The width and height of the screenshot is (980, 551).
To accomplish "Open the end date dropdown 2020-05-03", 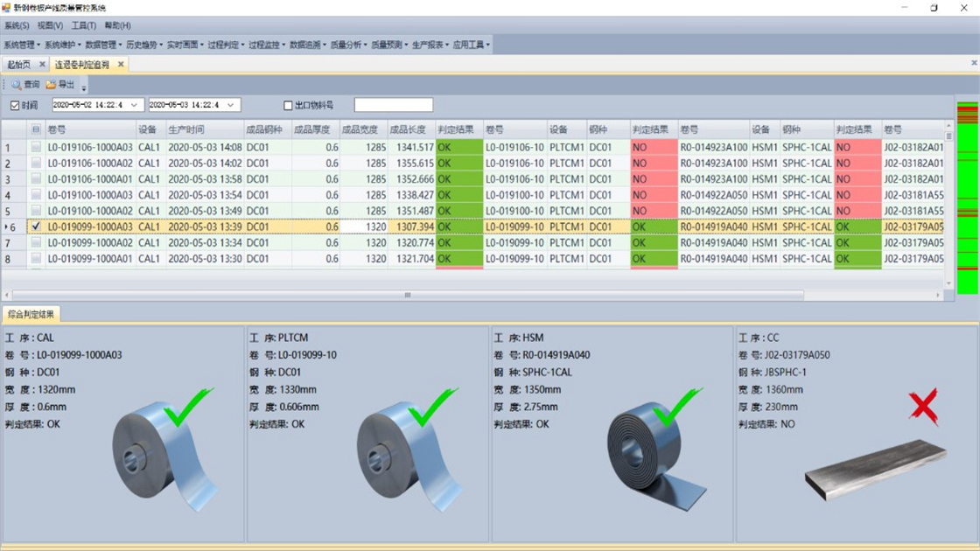I will [231, 106].
